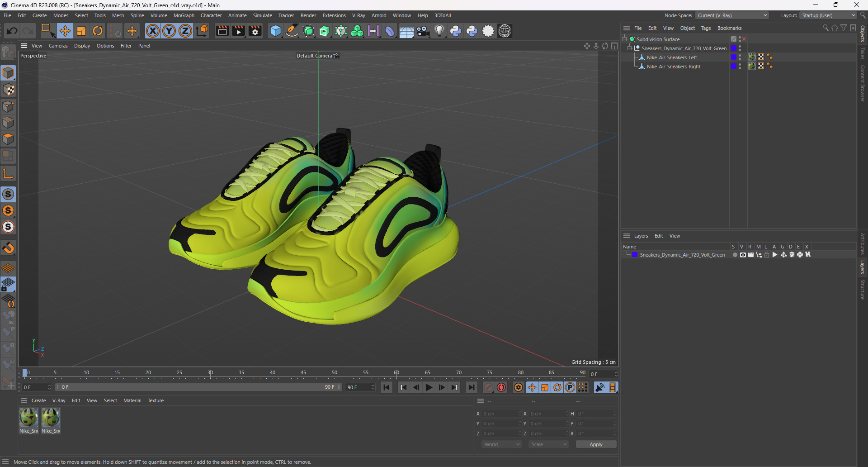Screen dimensions: 868x467
Task: Go to start of animation
Action: click(387, 387)
